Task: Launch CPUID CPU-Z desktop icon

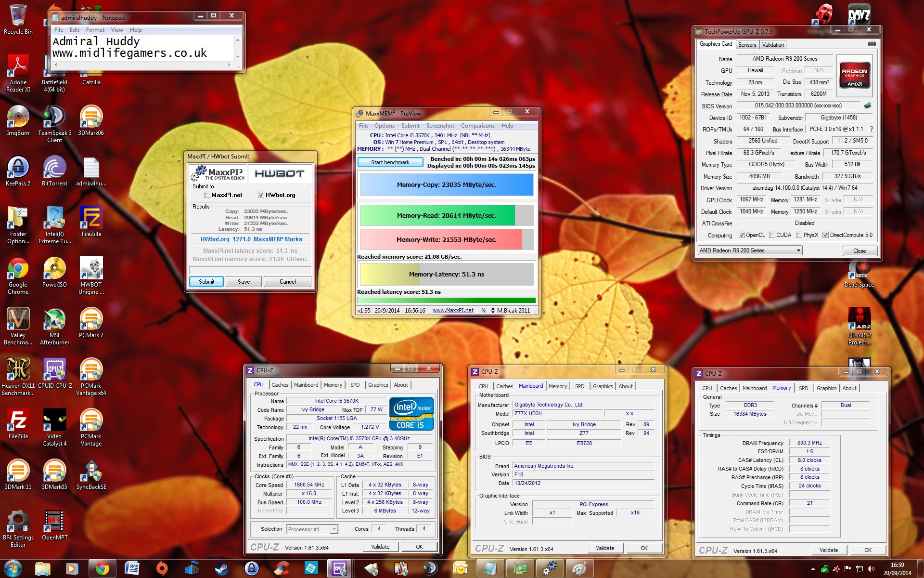Action: coord(54,373)
